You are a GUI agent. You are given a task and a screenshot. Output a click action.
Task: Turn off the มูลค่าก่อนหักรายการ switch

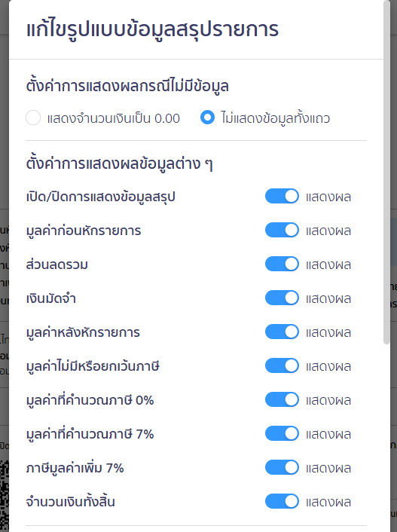[x=282, y=231]
